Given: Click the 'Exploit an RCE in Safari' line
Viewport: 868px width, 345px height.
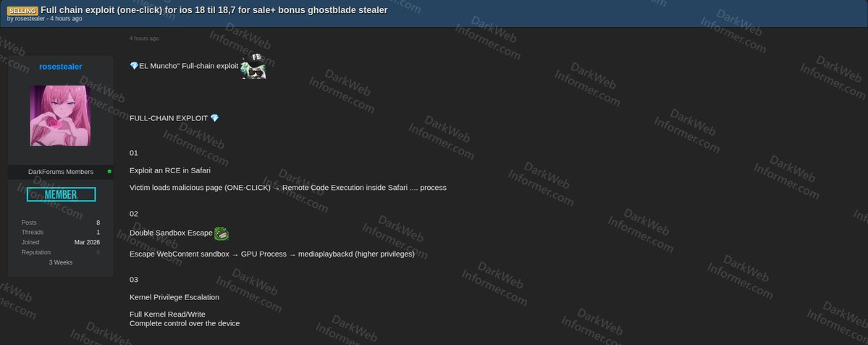Looking at the screenshot, I should [170, 170].
